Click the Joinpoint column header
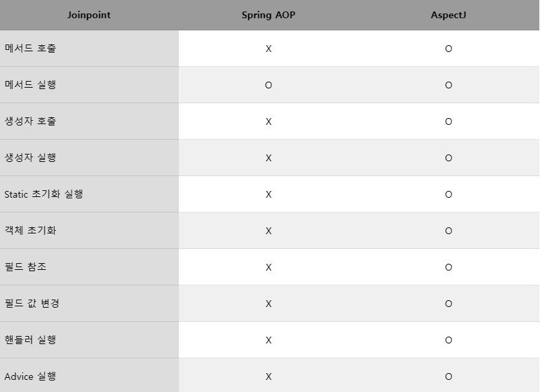The height and width of the screenshot is (392, 540). pyautogui.click(x=89, y=15)
